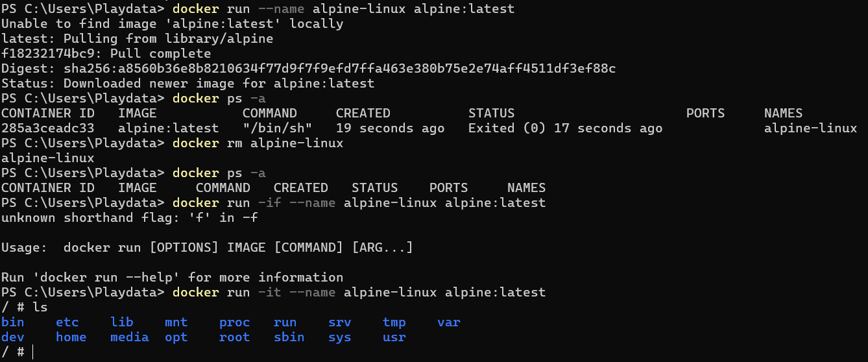The height and width of the screenshot is (362, 868).
Task: Click the "docker run --help" hint line
Action: tap(173, 278)
